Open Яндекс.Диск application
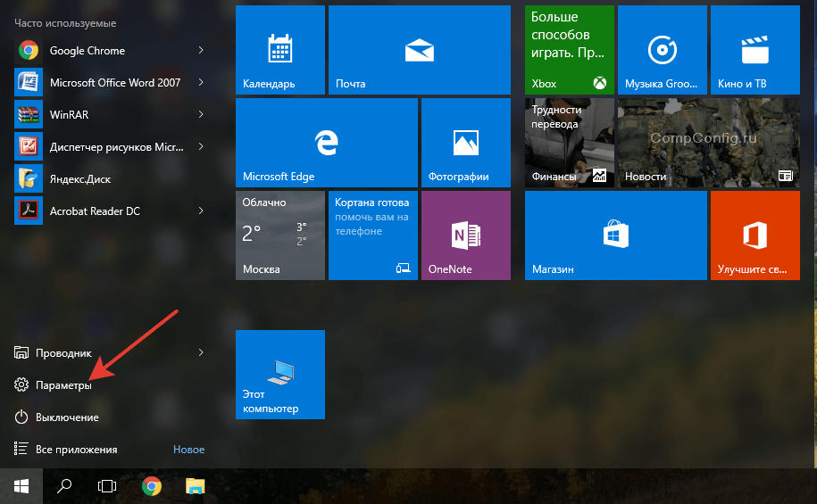This screenshot has height=504, width=817. [x=110, y=178]
